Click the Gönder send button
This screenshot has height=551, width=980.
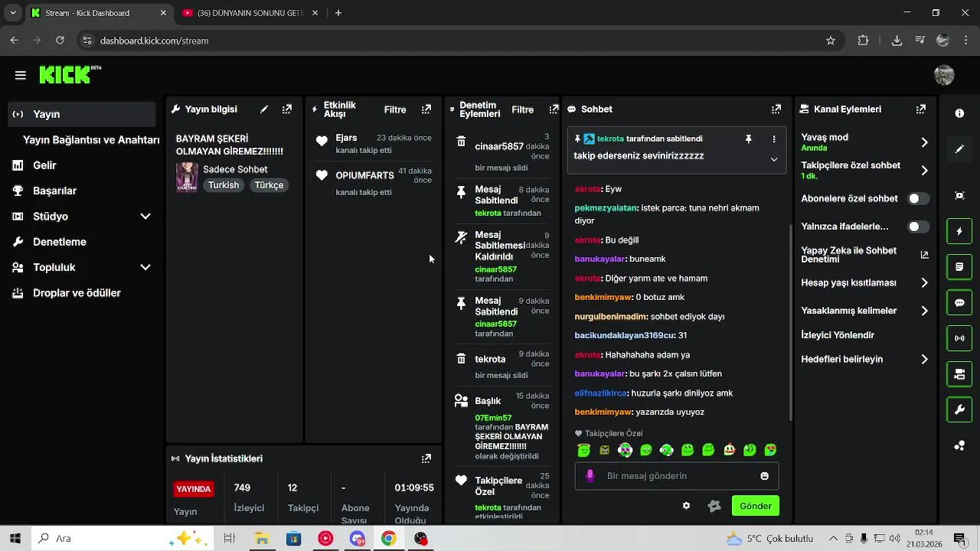tap(755, 506)
